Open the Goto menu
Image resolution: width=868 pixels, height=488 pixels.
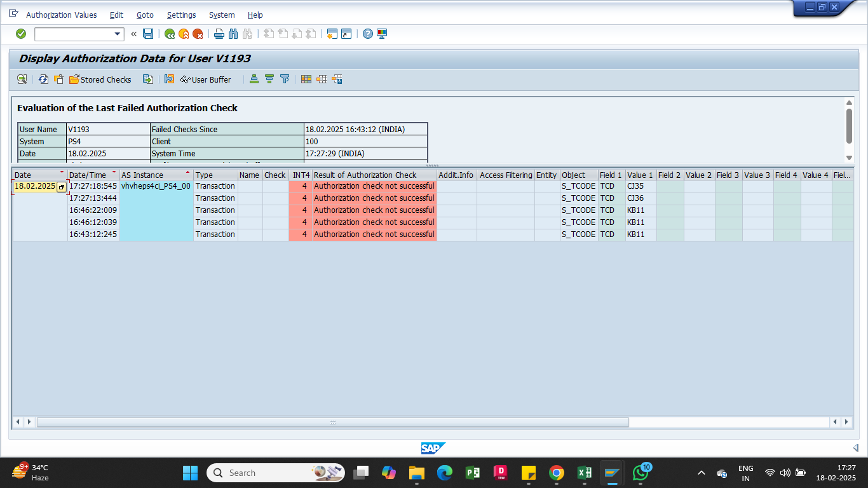click(145, 15)
